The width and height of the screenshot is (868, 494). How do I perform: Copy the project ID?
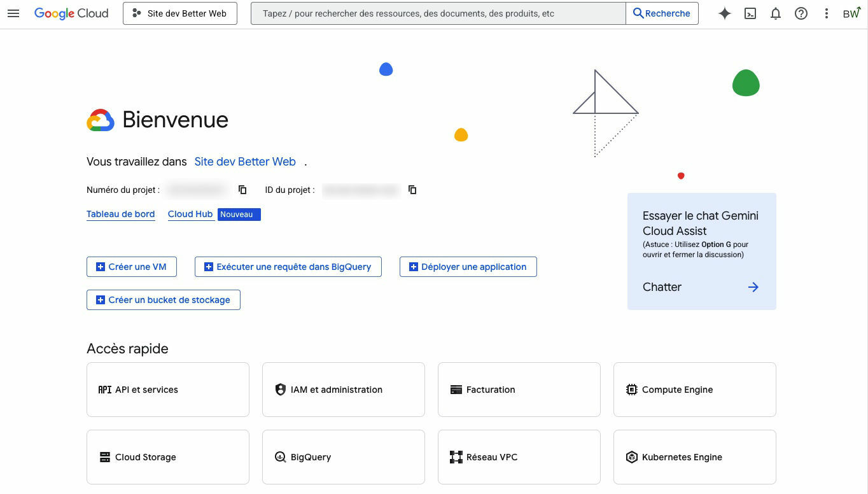[412, 190]
